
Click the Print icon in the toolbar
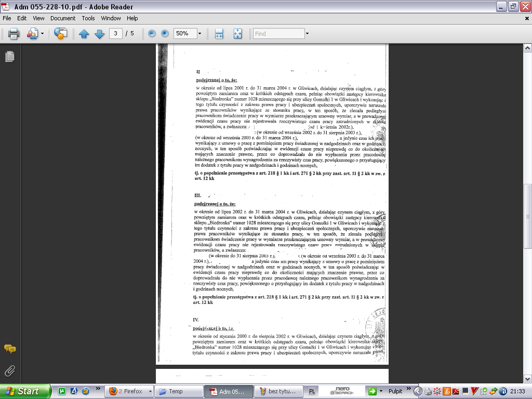pos(14,34)
